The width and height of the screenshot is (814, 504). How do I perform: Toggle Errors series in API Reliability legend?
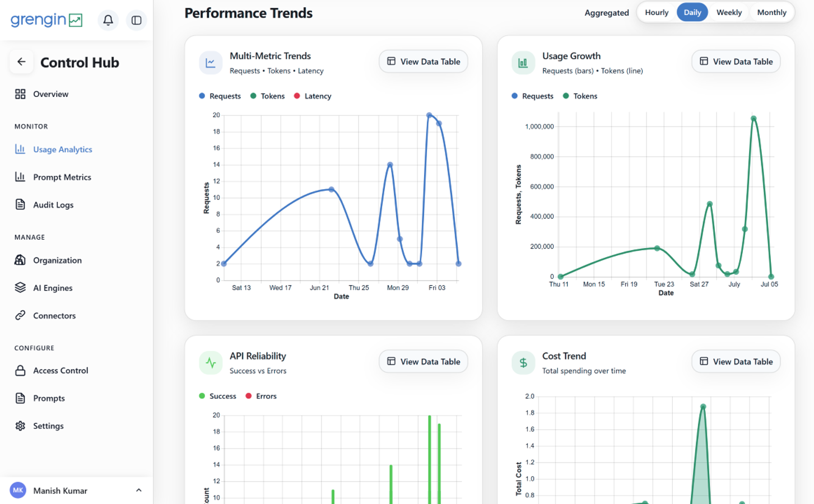[261, 396]
